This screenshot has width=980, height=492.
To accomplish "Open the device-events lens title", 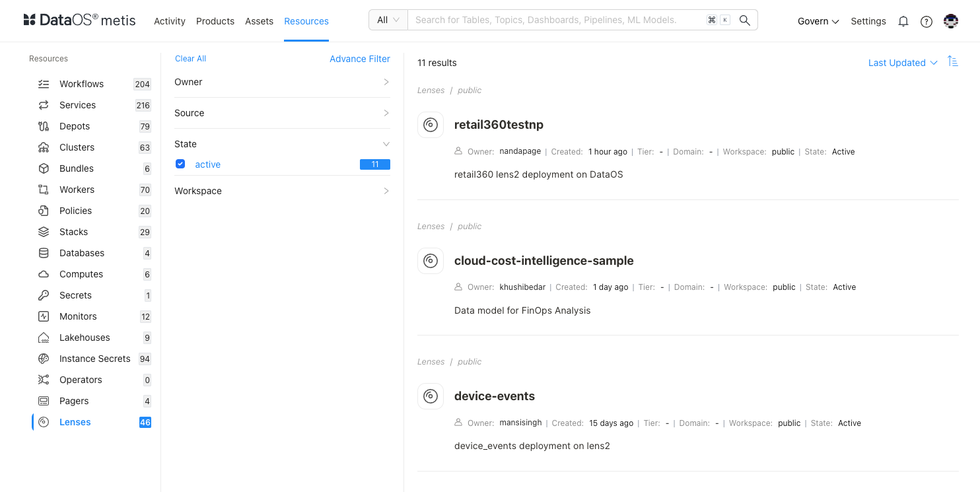I will click(495, 396).
